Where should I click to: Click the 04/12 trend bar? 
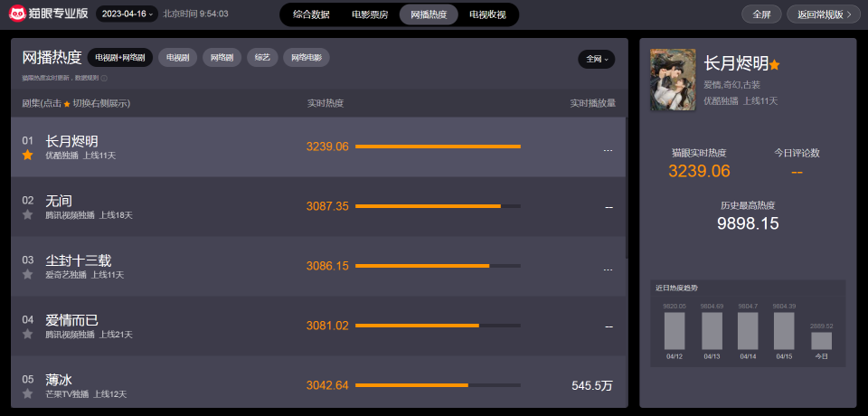(675, 331)
